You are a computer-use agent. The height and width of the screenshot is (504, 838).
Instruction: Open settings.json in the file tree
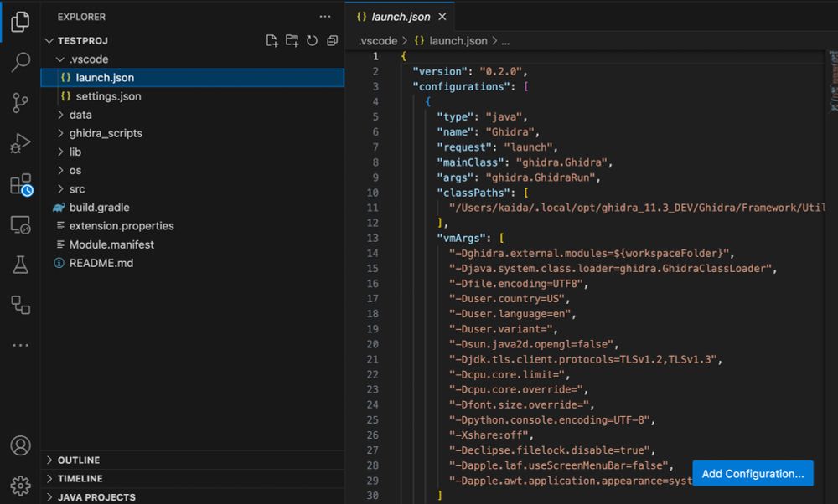193,96
